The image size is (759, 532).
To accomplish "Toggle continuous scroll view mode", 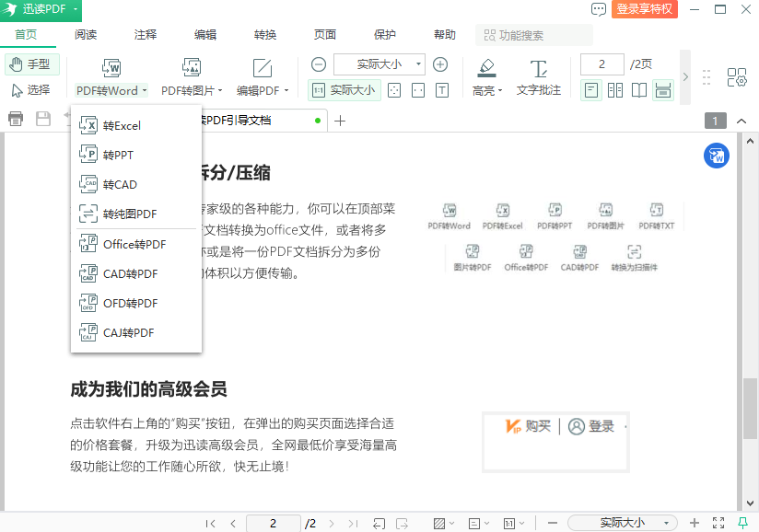I will [x=663, y=90].
